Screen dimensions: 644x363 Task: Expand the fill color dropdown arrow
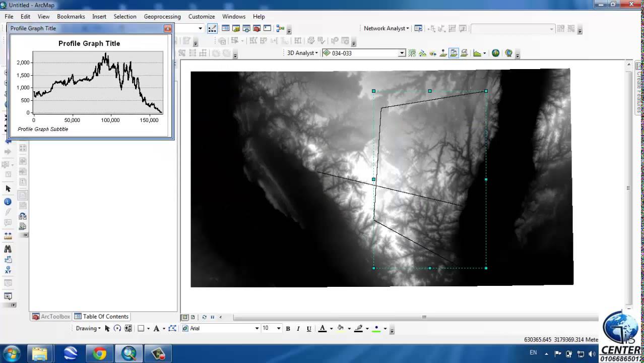point(349,329)
